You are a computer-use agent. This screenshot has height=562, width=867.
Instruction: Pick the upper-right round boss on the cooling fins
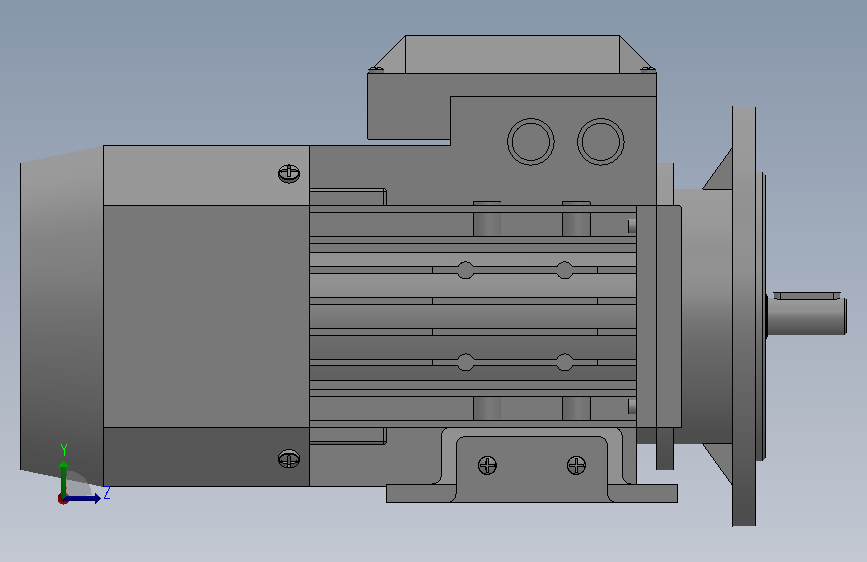(x=565, y=270)
